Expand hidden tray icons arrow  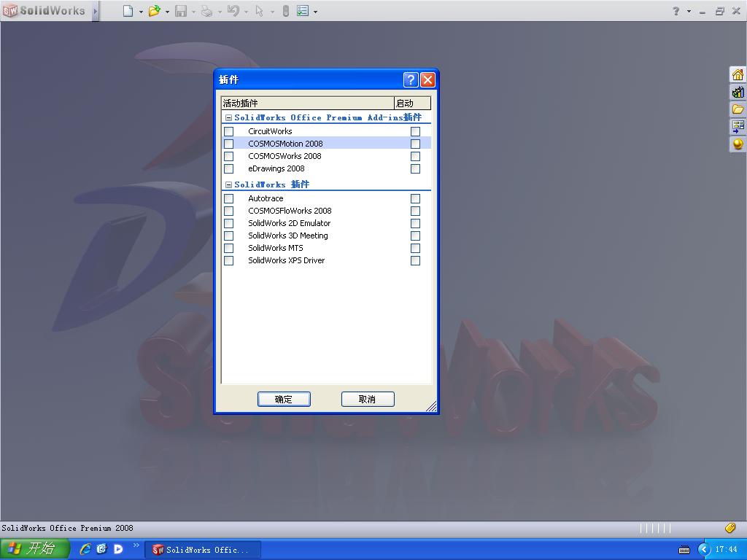[704, 550]
